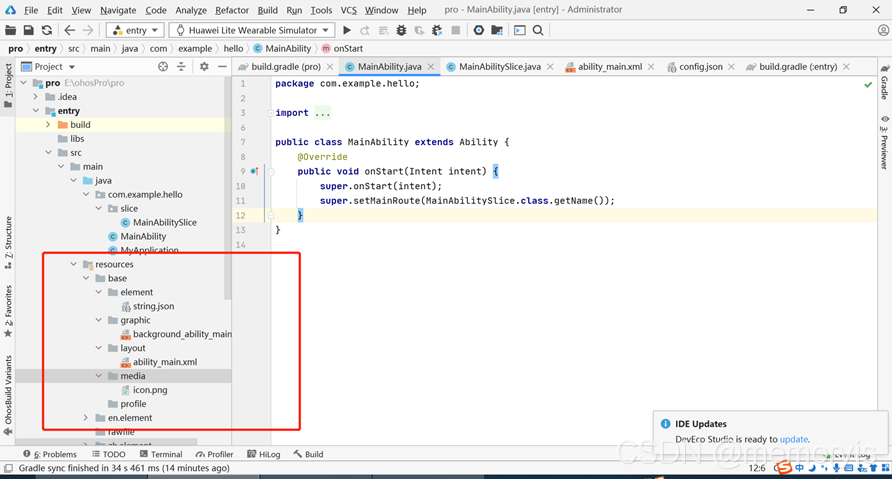Click the Synchronize refresh icon
Viewport: 892px width, 479px height.
coord(47,30)
